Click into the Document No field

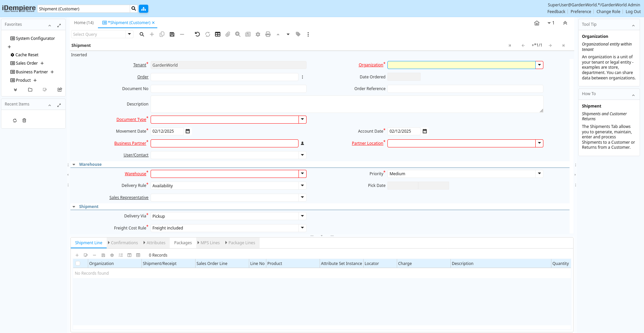point(228,89)
